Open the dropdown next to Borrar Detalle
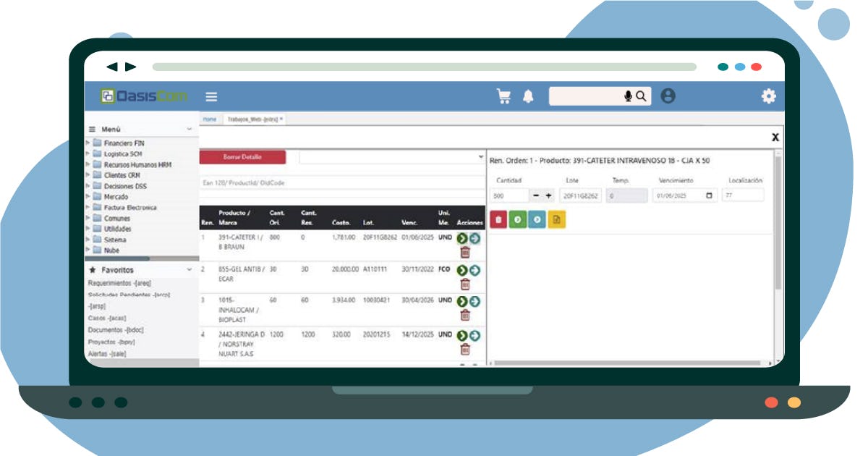Image resolution: width=868 pixels, height=456 pixels. point(391,157)
